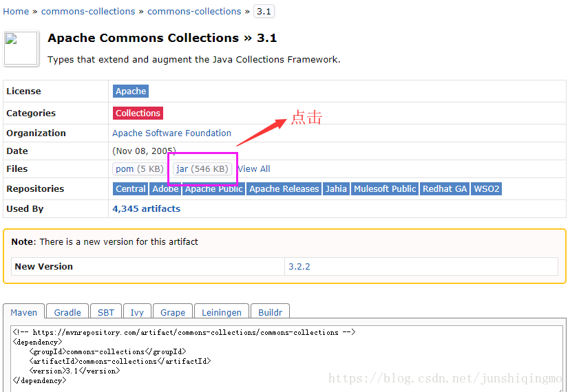Click the 'Repositories' row label
The image size is (570, 392).
click(35, 189)
